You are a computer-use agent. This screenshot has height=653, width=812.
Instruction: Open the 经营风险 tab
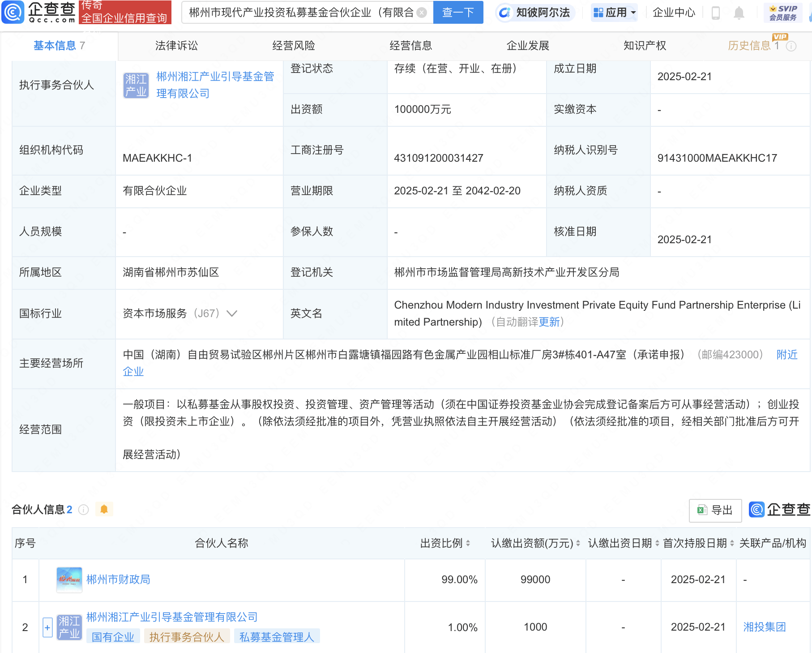(294, 46)
